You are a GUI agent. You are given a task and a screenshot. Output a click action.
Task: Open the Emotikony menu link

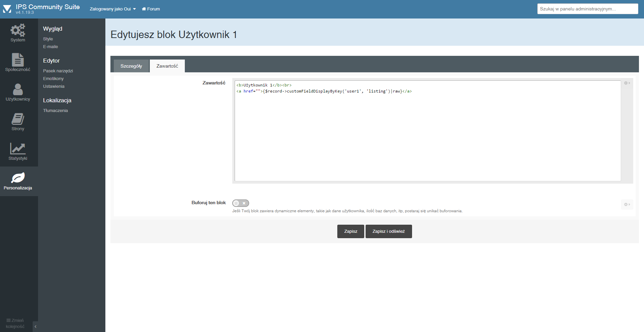click(x=53, y=79)
